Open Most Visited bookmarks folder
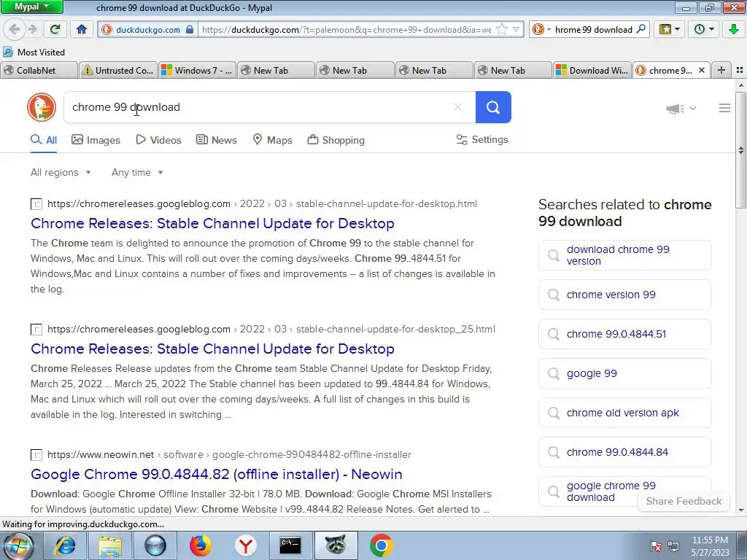The image size is (747, 560). click(34, 52)
